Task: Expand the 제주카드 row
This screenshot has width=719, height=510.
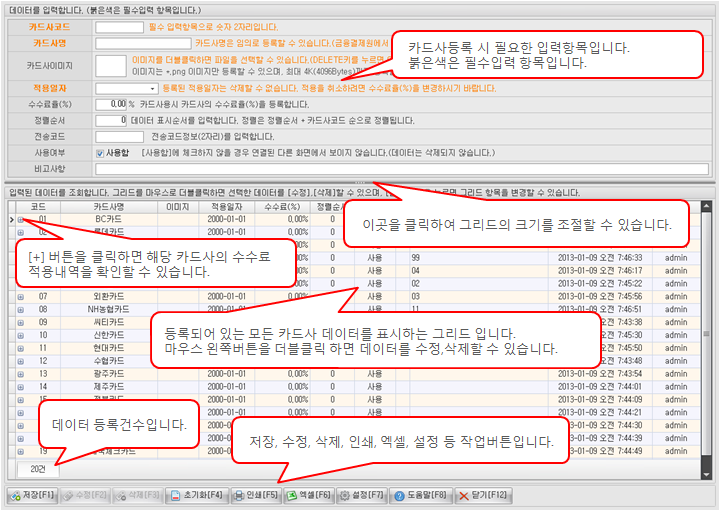Action: coord(21,387)
